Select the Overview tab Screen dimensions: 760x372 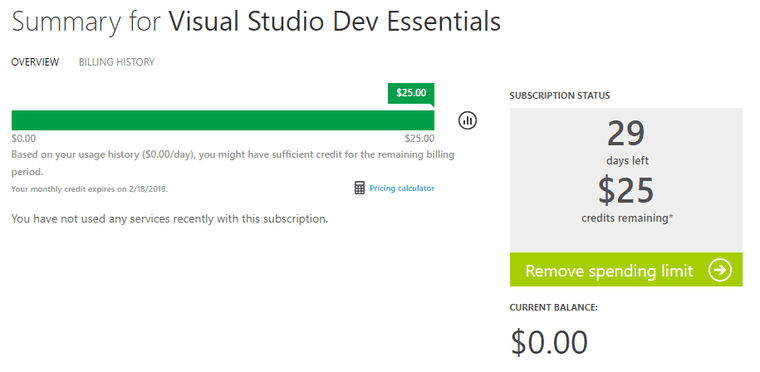[x=35, y=62]
